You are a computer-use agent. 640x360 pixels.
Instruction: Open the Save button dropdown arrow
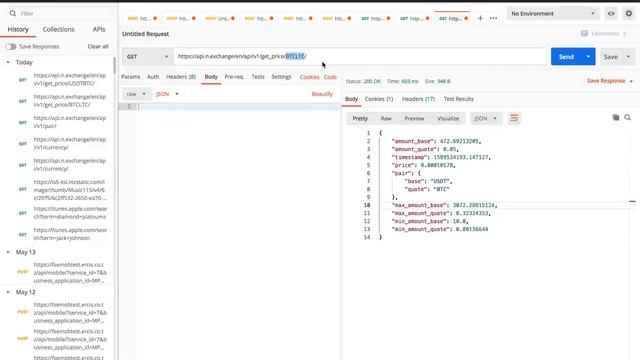(x=628, y=56)
